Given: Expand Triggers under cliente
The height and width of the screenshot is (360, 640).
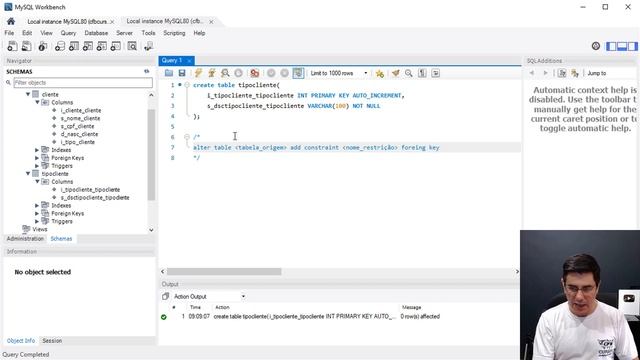Looking at the screenshot, I should coord(37,166).
